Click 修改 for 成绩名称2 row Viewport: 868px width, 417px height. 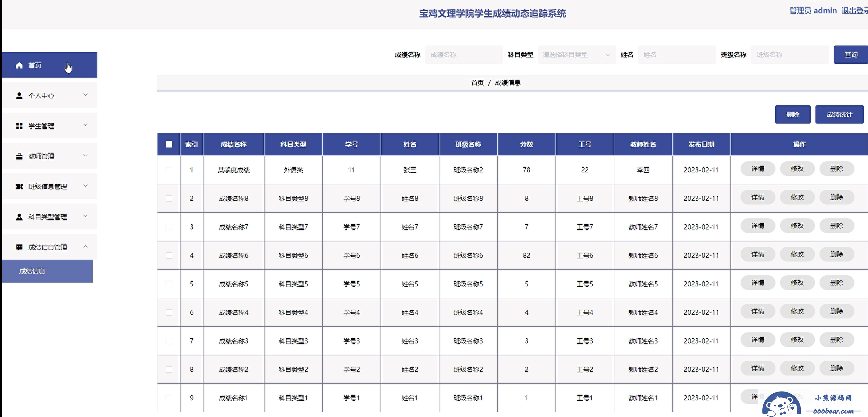pyautogui.click(x=797, y=368)
